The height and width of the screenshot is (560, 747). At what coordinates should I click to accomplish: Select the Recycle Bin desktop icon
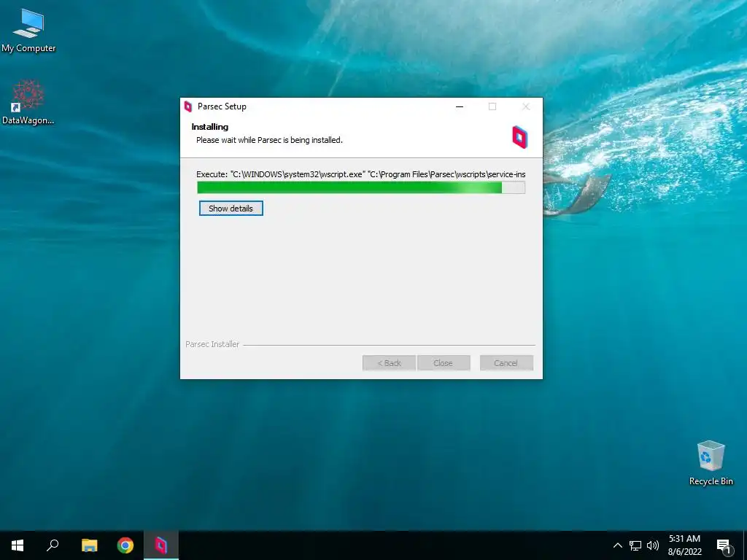[711, 463]
